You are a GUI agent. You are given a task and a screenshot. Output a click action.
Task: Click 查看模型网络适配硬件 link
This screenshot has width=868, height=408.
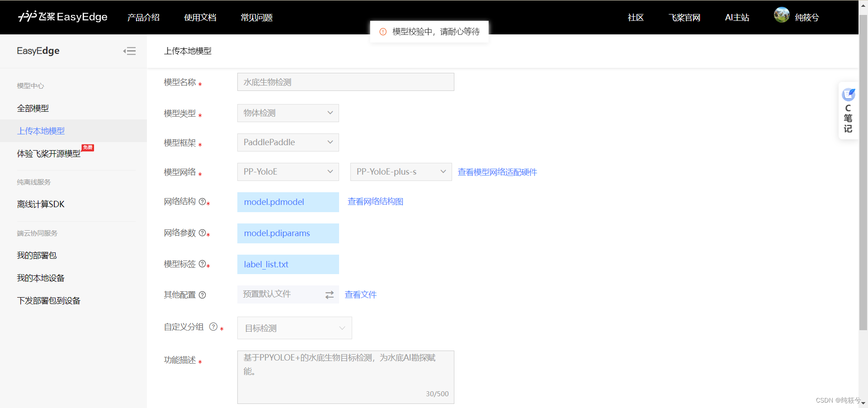tap(497, 172)
